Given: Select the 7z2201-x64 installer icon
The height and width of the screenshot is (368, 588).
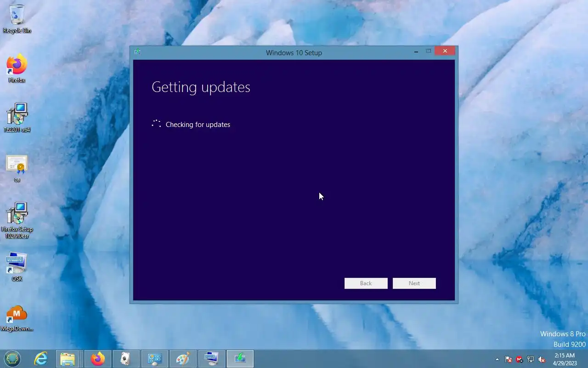Looking at the screenshot, I should pos(17,118).
